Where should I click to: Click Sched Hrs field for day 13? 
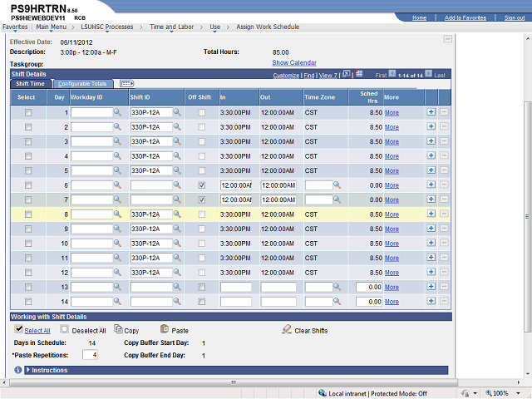tap(369, 287)
